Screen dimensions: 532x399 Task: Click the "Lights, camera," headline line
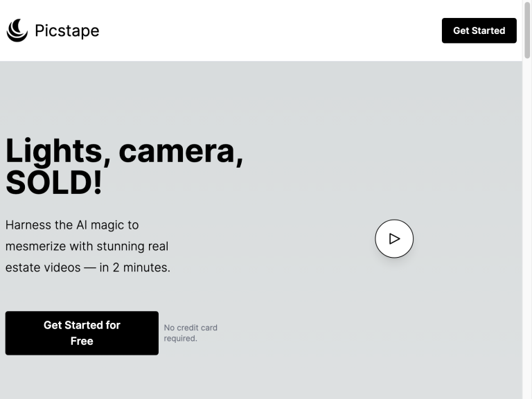tap(124, 150)
